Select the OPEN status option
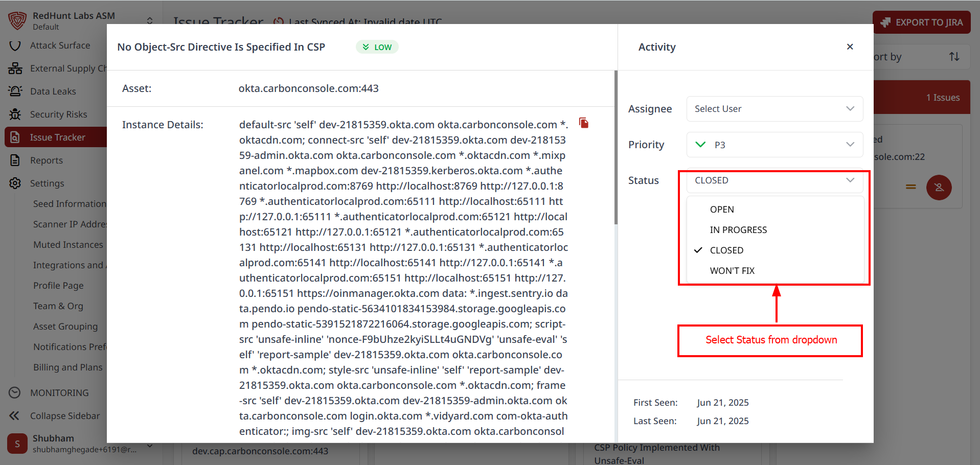Viewport: 980px width, 465px height. click(774, 210)
